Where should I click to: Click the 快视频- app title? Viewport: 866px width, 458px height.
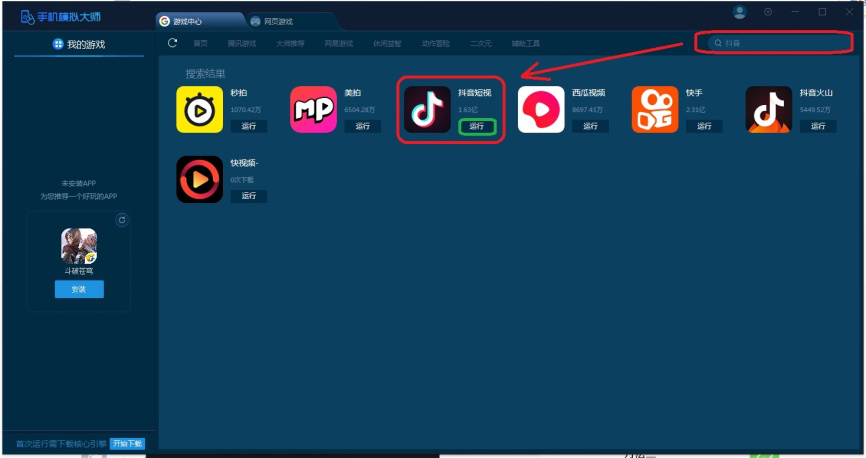pos(244,163)
